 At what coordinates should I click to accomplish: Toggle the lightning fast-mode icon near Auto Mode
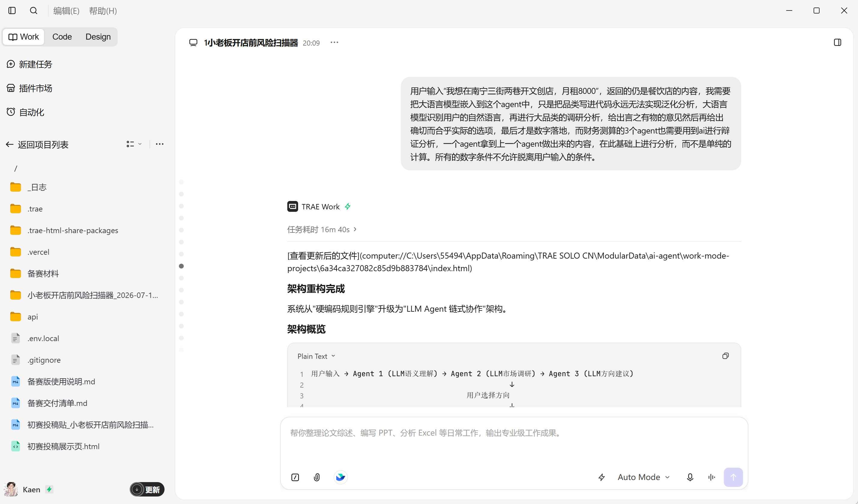pos(602,477)
